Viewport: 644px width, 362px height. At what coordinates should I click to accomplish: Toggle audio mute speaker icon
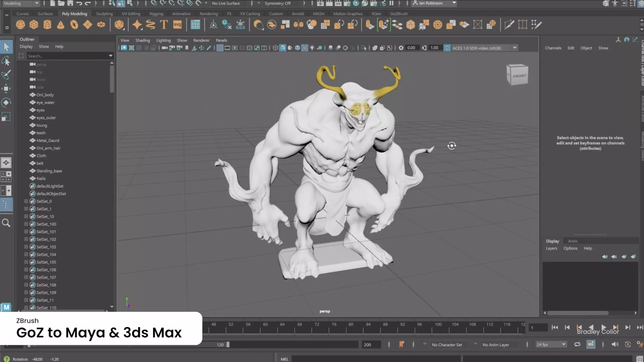pyautogui.click(x=615, y=344)
